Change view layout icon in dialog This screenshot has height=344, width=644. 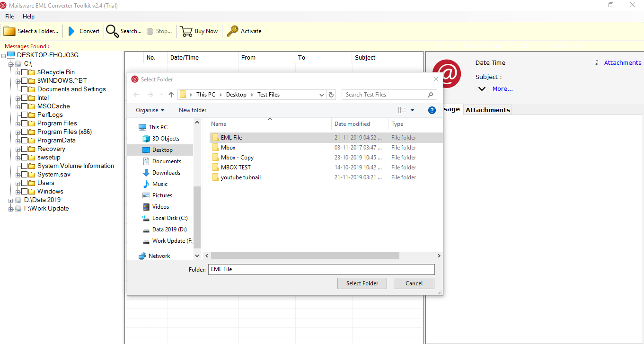click(402, 110)
